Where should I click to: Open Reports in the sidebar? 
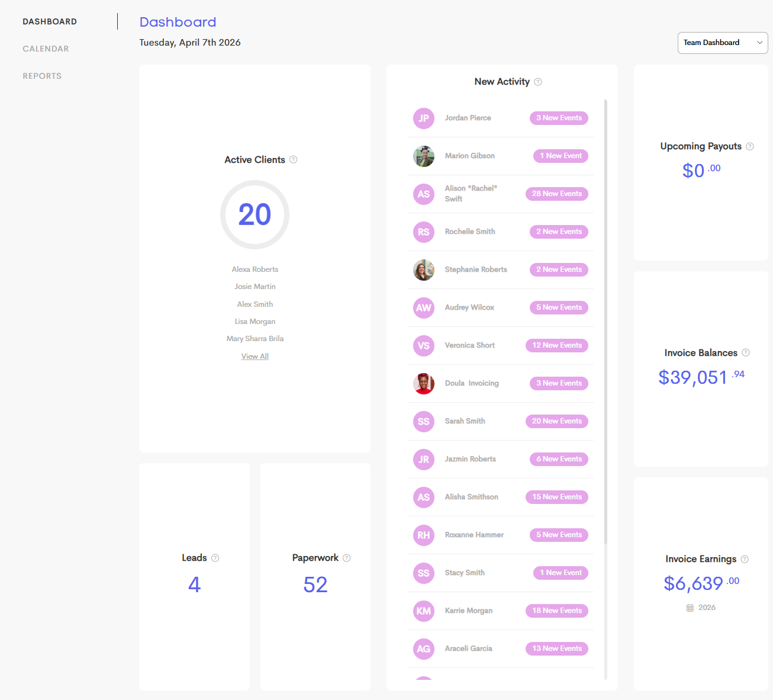coord(42,76)
